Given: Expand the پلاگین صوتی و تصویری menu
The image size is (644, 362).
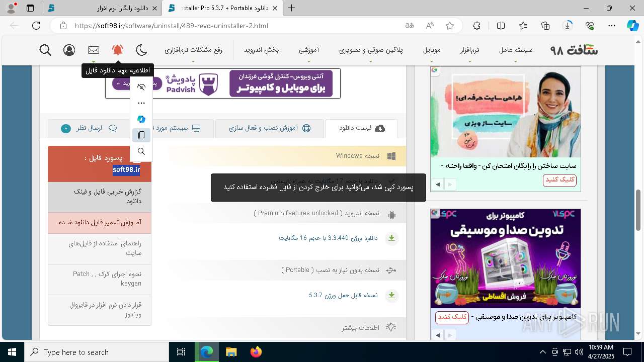Looking at the screenshot, I should click(x=371, y=50).
